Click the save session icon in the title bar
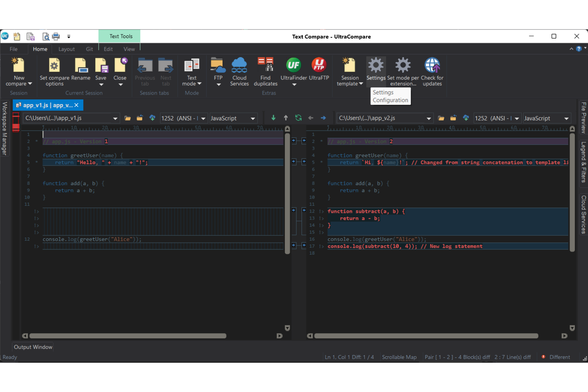 click(x=31, y=37)
